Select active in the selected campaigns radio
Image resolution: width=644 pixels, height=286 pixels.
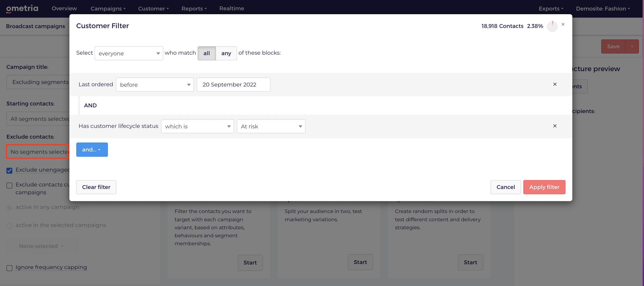click(9, 226)
